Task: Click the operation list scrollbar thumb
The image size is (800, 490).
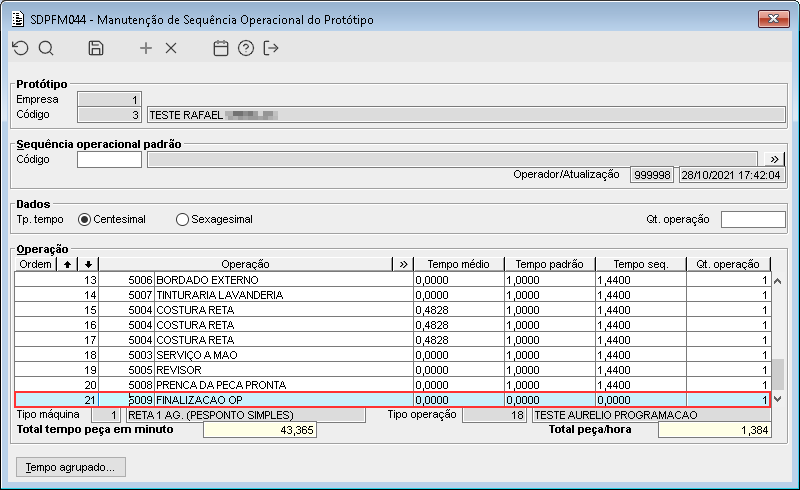Action: coord(777,374)
